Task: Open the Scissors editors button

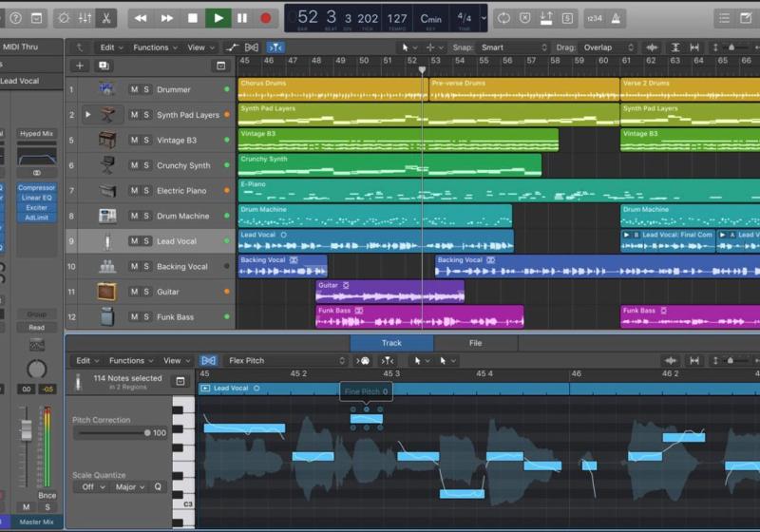Action: click(x=105, y=17)
